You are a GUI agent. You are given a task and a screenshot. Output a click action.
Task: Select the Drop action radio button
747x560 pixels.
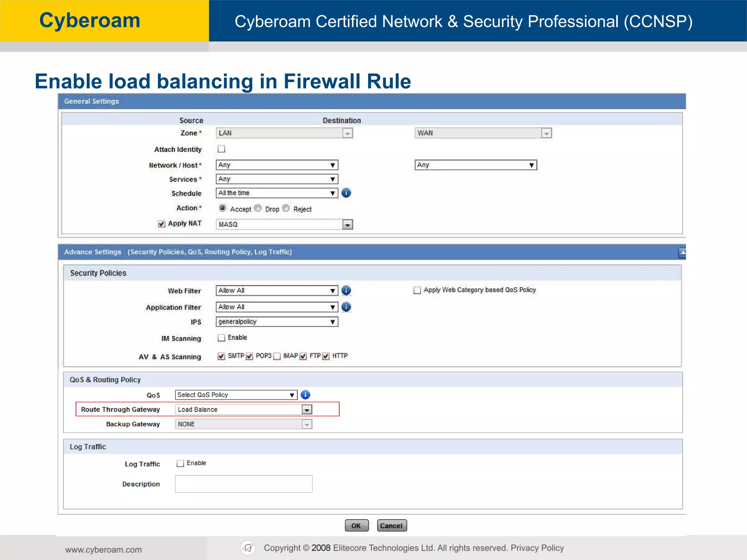[258, 208]
